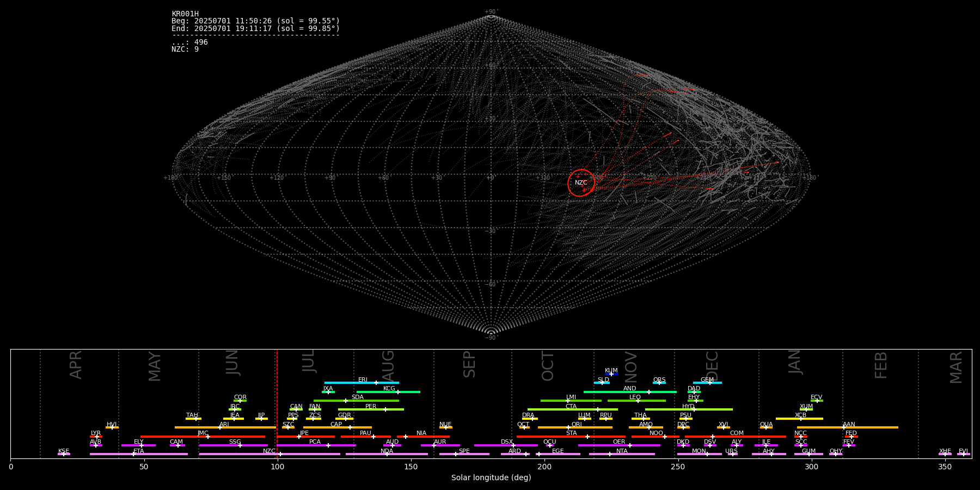Click the SPE shower label

(x=464, y=451)
